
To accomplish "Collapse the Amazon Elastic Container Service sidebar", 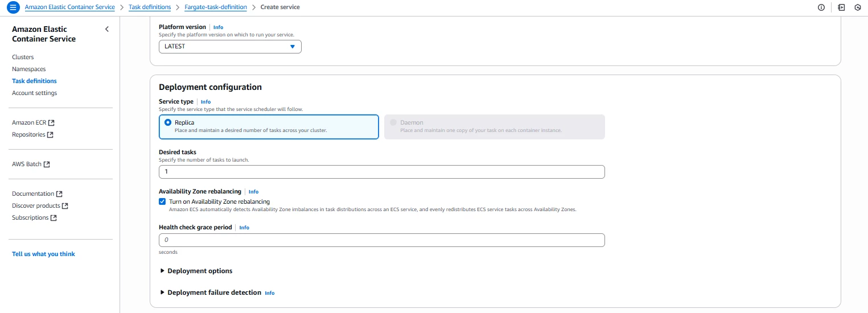I will (107, 29).
